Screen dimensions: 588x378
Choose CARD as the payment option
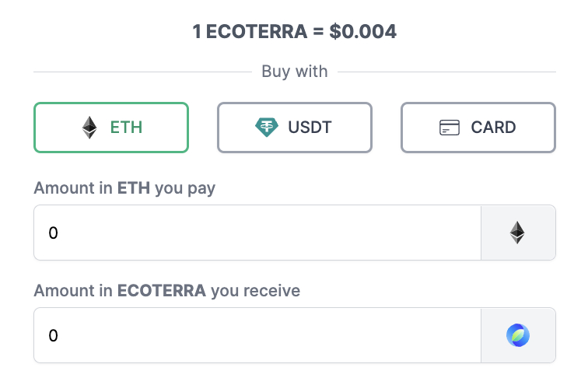[478, 128]
